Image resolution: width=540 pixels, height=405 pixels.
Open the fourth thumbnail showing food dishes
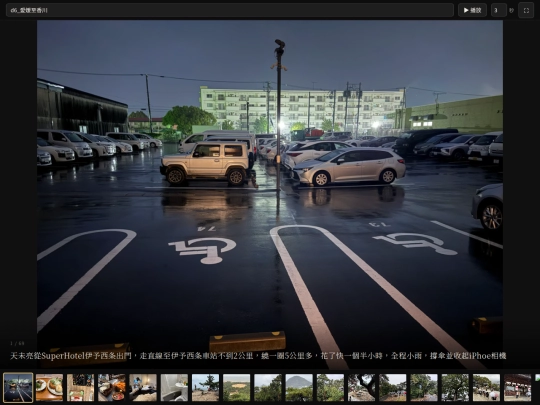pos(112,387)
